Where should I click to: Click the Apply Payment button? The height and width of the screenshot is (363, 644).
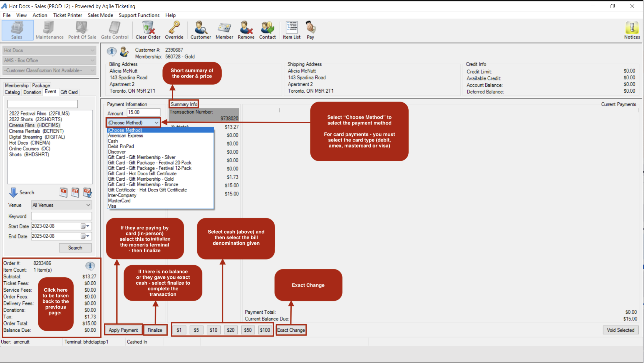(123, 330)
